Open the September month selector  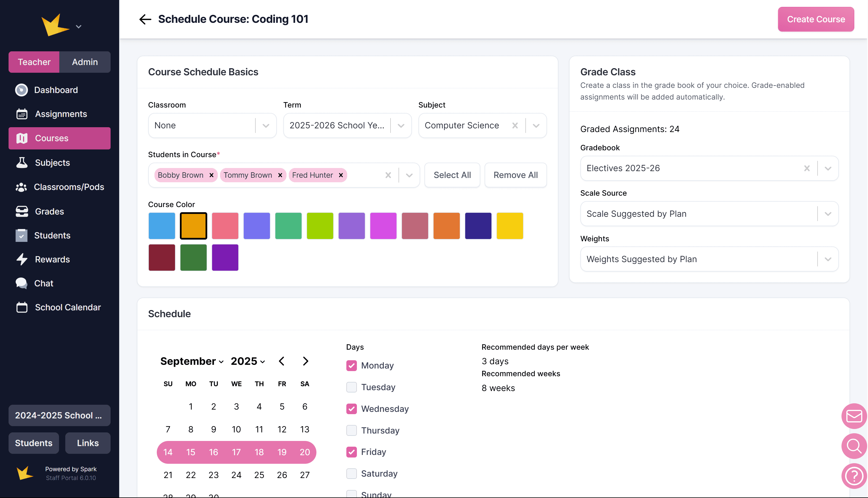[192, 361]
